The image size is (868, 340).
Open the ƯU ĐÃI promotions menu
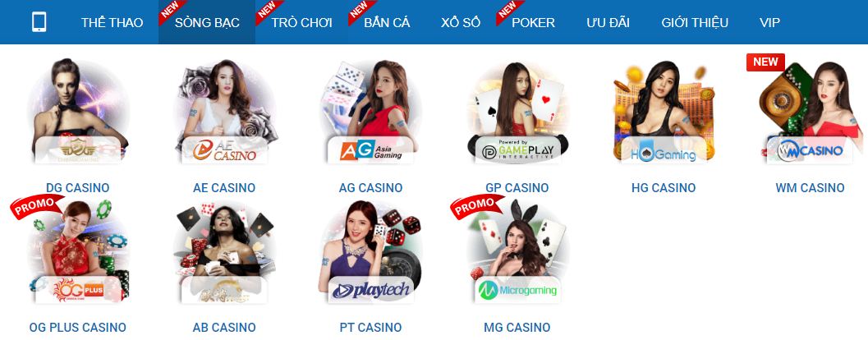[x=608, y=23]
